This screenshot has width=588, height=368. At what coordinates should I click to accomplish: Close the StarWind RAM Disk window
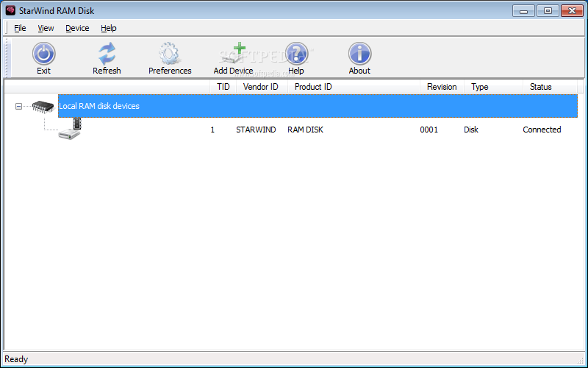(x=573, y=11)
